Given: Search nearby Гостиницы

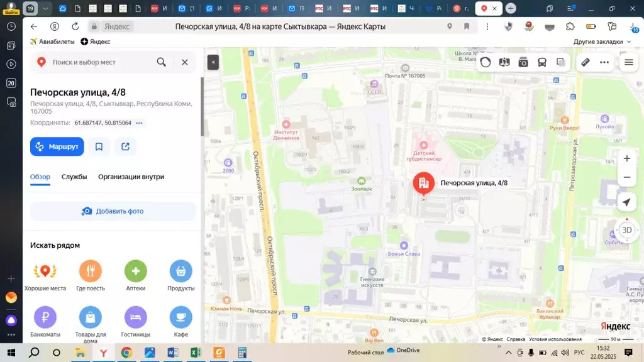Looking at the screenshot, I should [x=136, y=322].
